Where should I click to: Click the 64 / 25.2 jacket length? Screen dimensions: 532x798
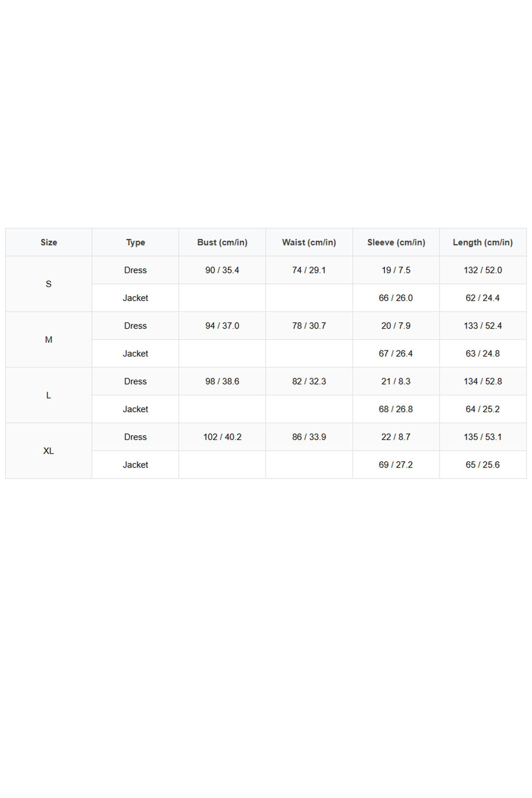[x=483, y=409]
